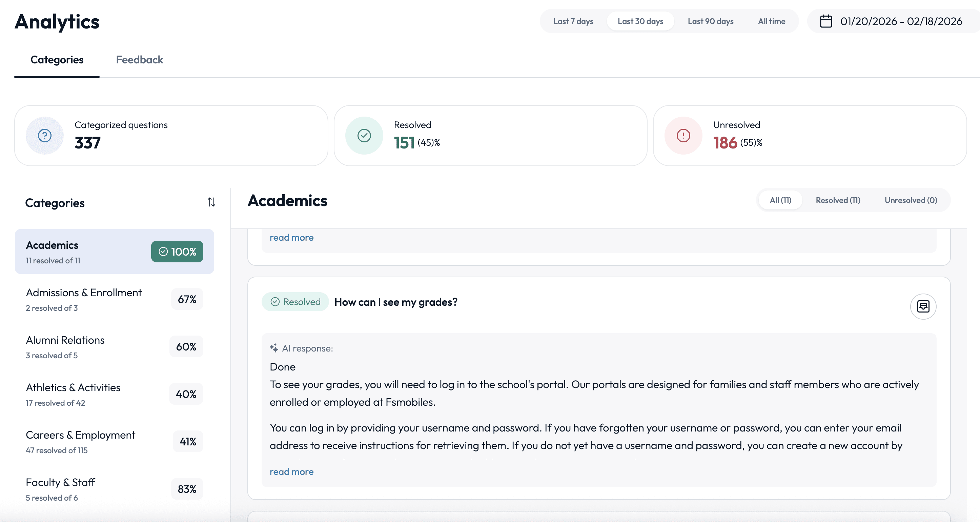Viewport: 980px width, 522px height.
Task: Click the Resolved count 151
Action: [x=404, y=143]
